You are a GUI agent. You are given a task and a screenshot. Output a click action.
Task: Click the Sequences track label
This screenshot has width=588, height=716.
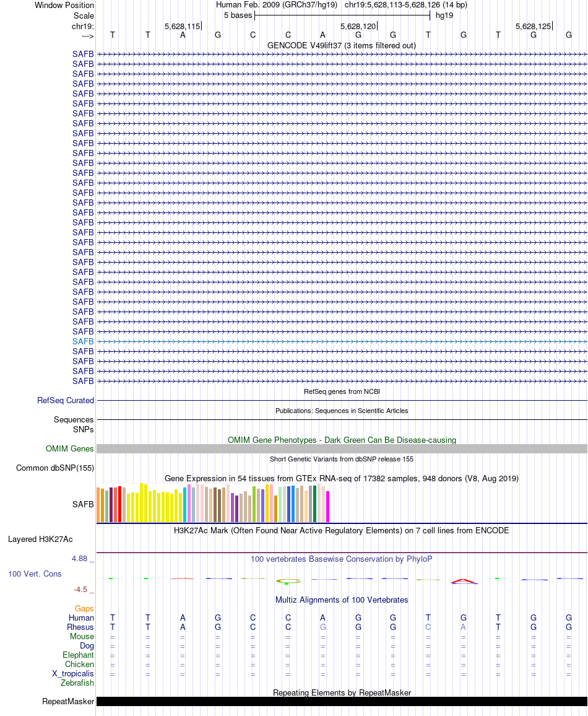click(74, 420)
